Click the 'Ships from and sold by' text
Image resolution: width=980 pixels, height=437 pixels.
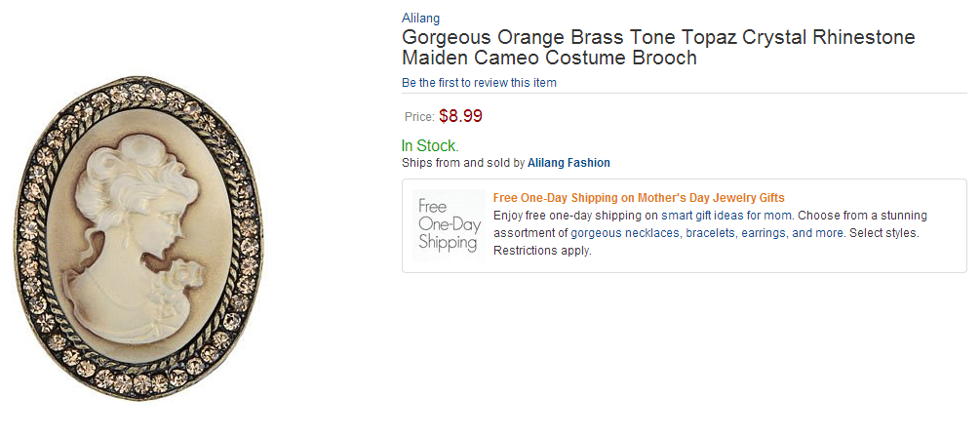tap(463, 163)
